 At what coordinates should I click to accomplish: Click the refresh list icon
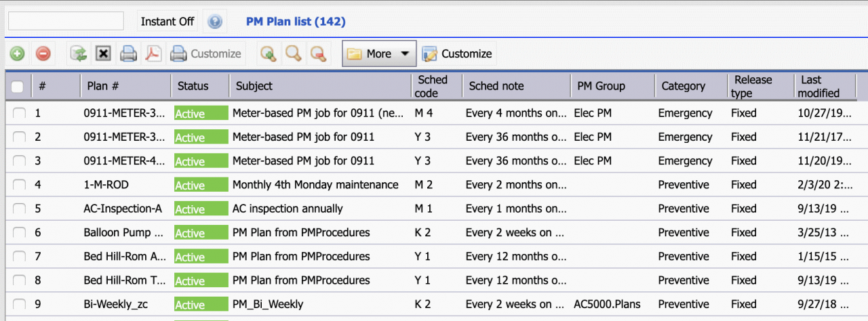click(x=79, y=53)
